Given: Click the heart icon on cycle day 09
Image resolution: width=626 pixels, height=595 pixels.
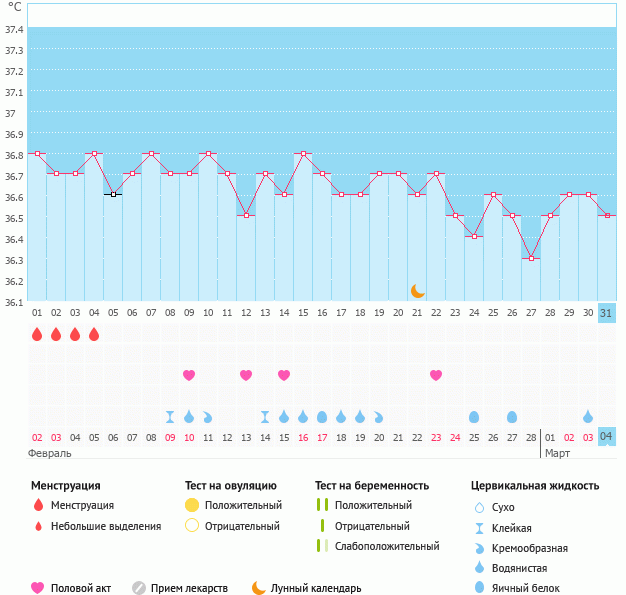Looking at the screenshot, I should tap(189, 375).
